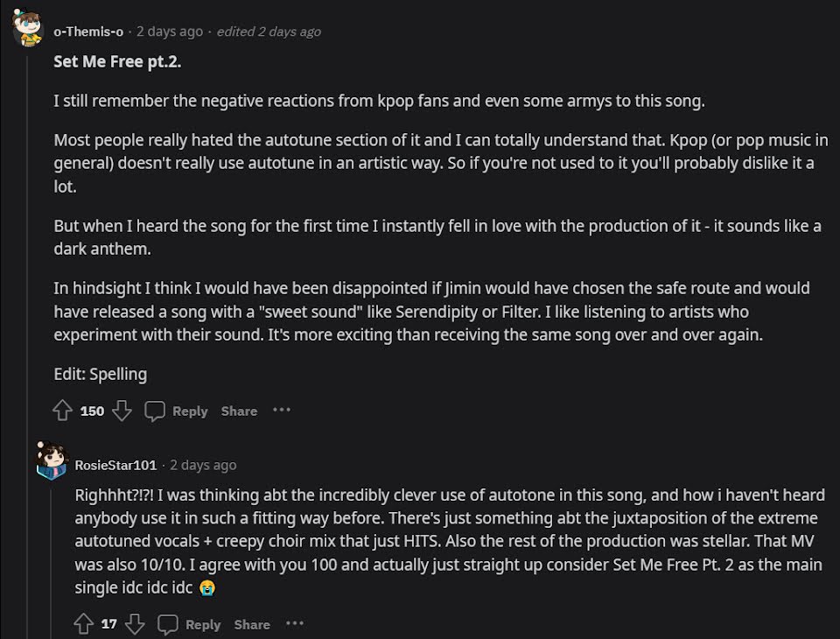Image resolution: width=840 pixels, height=639 pixels.
Task: Open more options on o-Themis-o's comment
Action: pos(281,410)
